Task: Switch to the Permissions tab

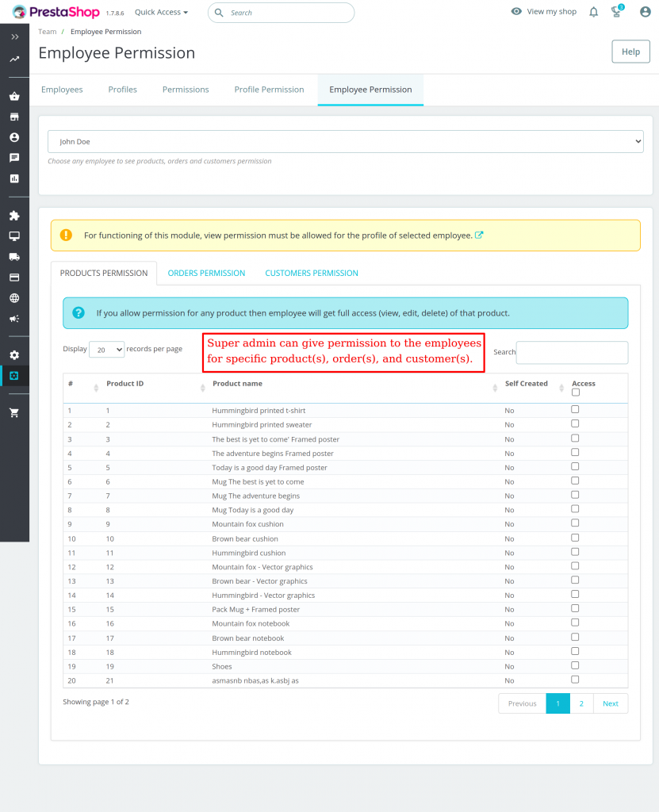Action: [x=186, y=90]
